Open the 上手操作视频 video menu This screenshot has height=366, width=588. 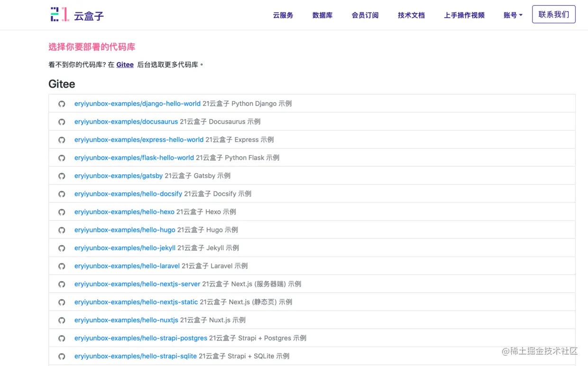464,15
